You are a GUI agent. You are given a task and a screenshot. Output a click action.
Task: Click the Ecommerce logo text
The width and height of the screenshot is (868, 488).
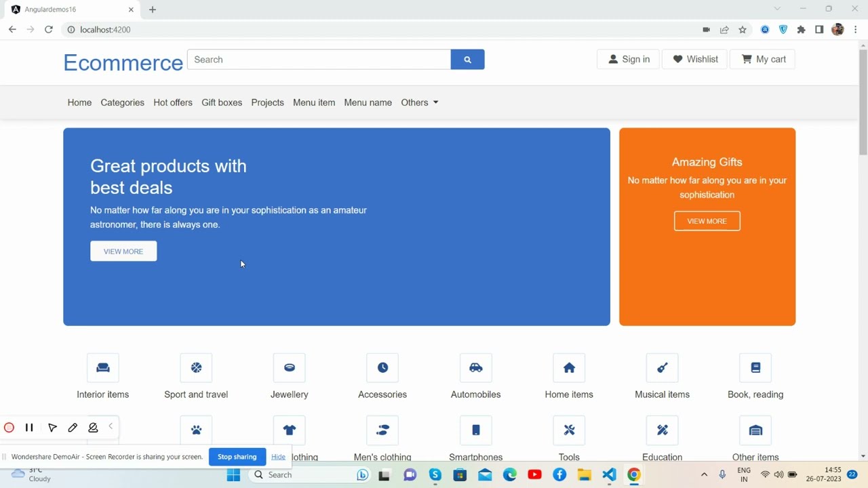(123, 62)
